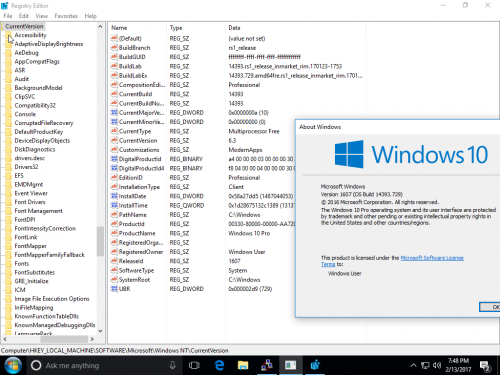Image resolution: width=500 pixels, height=375 pixels.
Task: Open the Action Center notifications icon
Action: tap(485, 366)
